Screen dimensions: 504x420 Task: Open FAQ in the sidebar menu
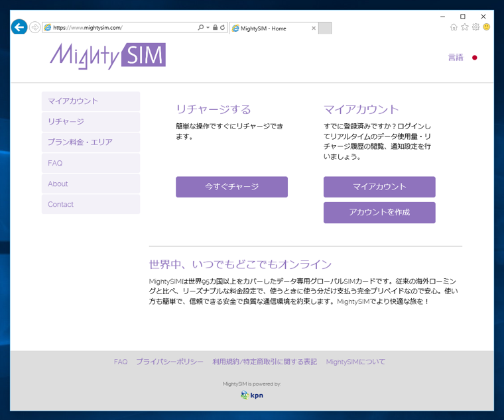(x=91, y=163)
